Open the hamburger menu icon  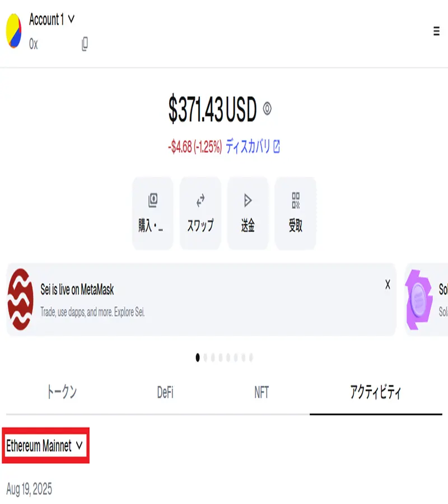point(436,31)
